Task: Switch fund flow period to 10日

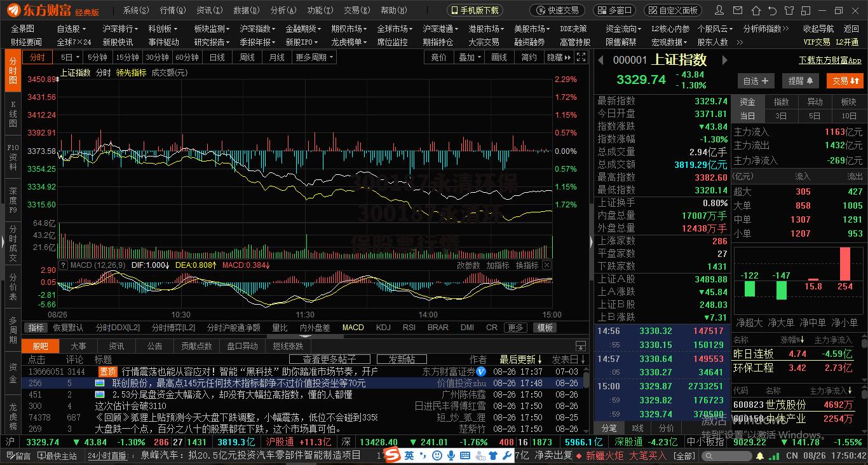Action: point(849,116)
